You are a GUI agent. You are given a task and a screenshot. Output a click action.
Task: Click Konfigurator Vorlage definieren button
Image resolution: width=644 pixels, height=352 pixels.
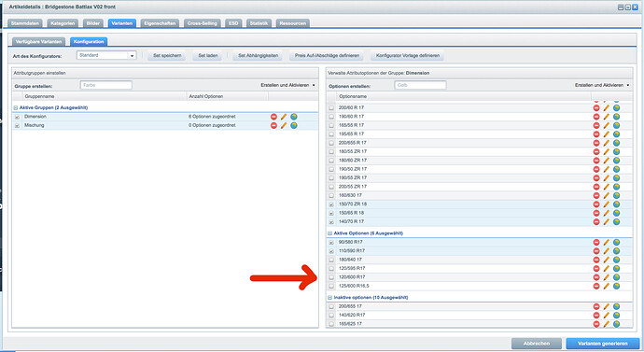pyautogui.click(x=408, y=55)
